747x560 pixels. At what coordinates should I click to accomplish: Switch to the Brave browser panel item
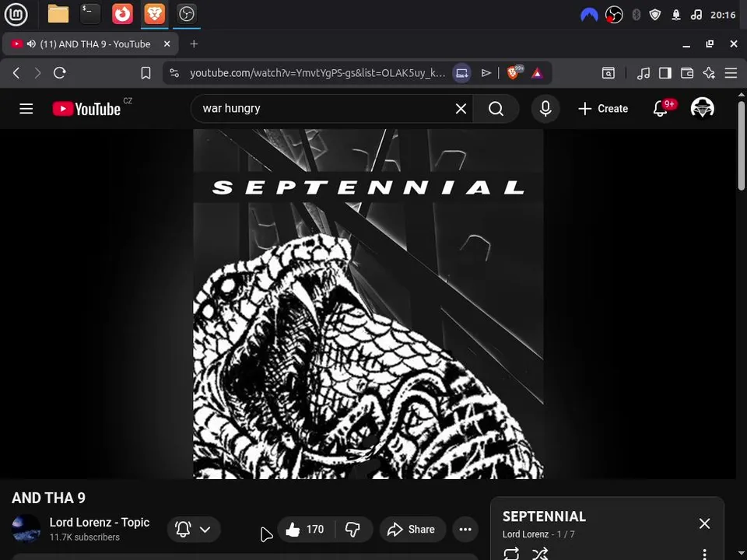(x=154, y=14)
